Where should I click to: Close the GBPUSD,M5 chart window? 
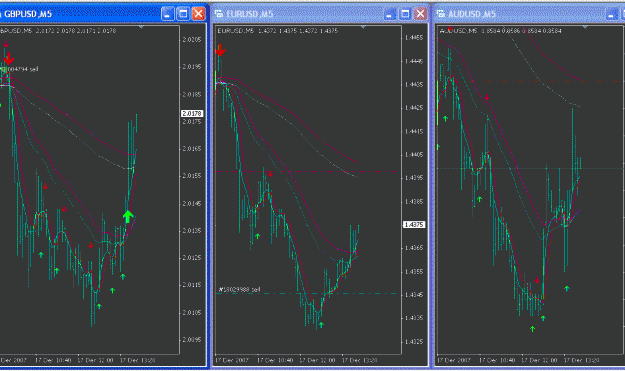(199, 14)
